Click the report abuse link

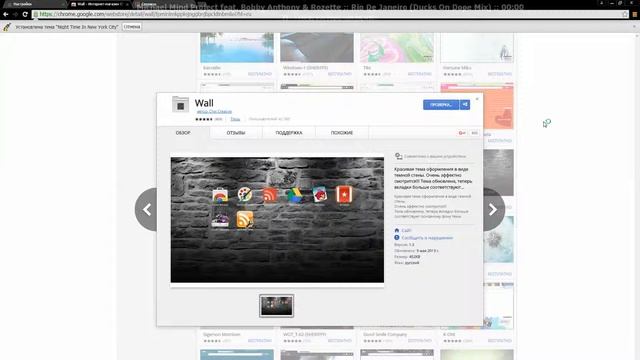[427, 238]
